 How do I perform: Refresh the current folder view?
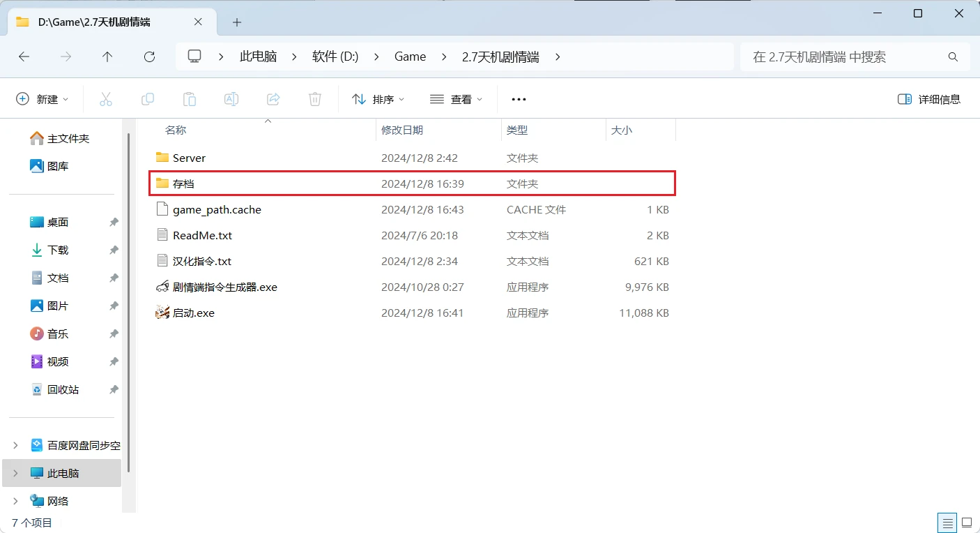pyautogui.click(x=149, y=57)
